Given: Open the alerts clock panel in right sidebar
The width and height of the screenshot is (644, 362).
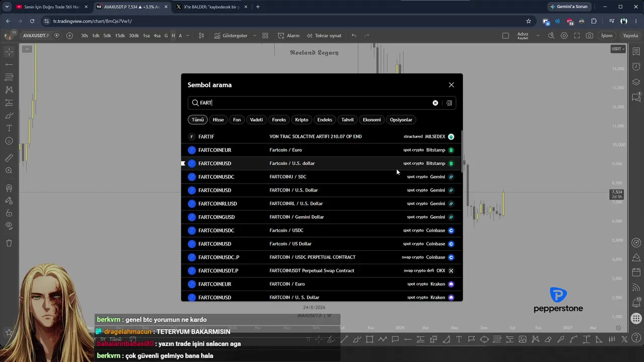Looking at the screenshot, I should [x=636, y=67].
